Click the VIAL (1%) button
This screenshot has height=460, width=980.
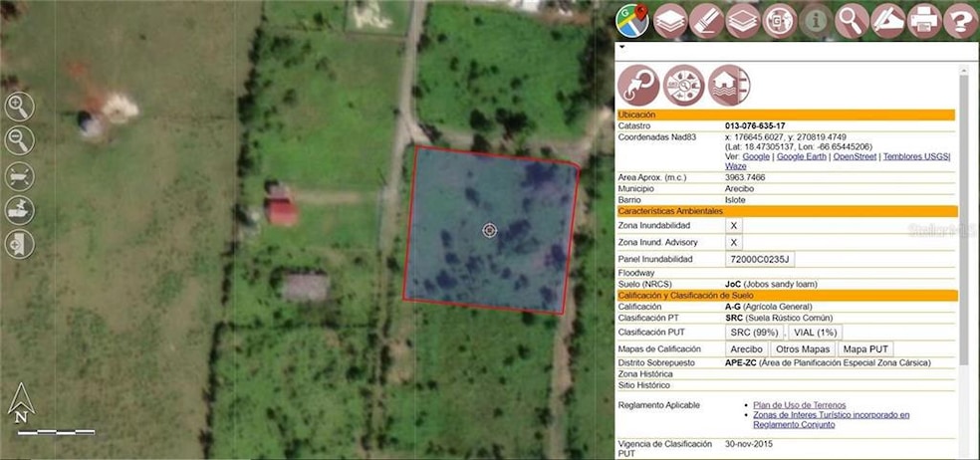(x=815, y=333)
